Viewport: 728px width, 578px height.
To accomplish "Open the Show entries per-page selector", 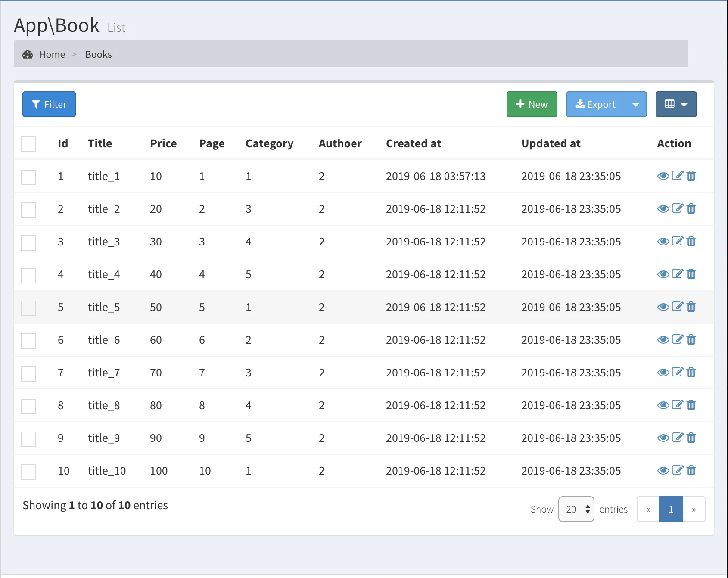I will (576, 509).
